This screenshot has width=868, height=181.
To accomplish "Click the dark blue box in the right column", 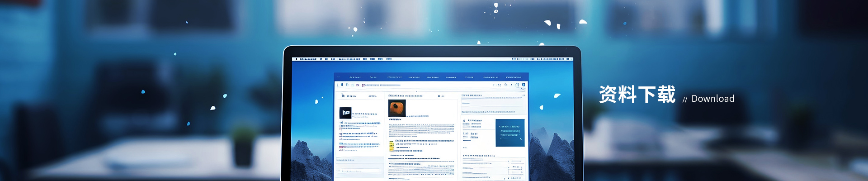I will 509,133.
